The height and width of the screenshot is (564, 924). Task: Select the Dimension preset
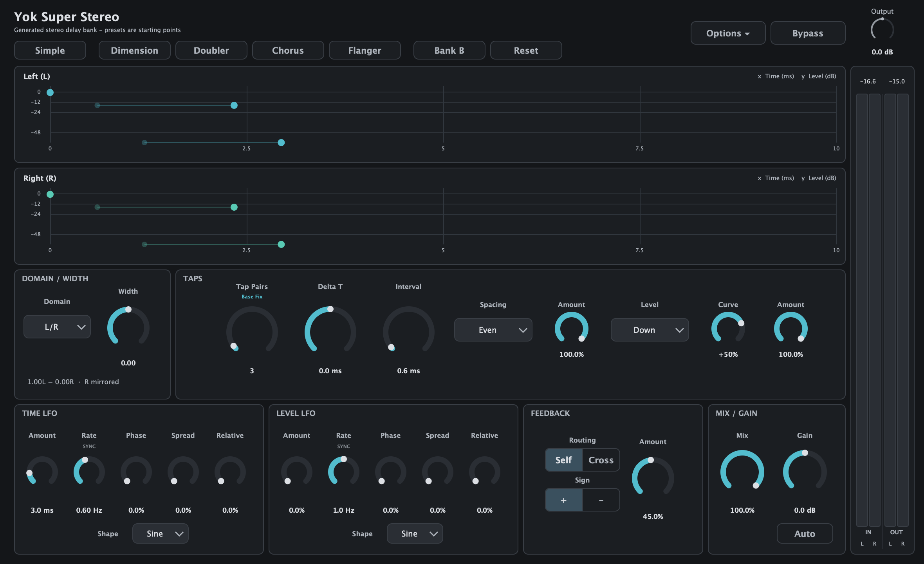(135, 51)
